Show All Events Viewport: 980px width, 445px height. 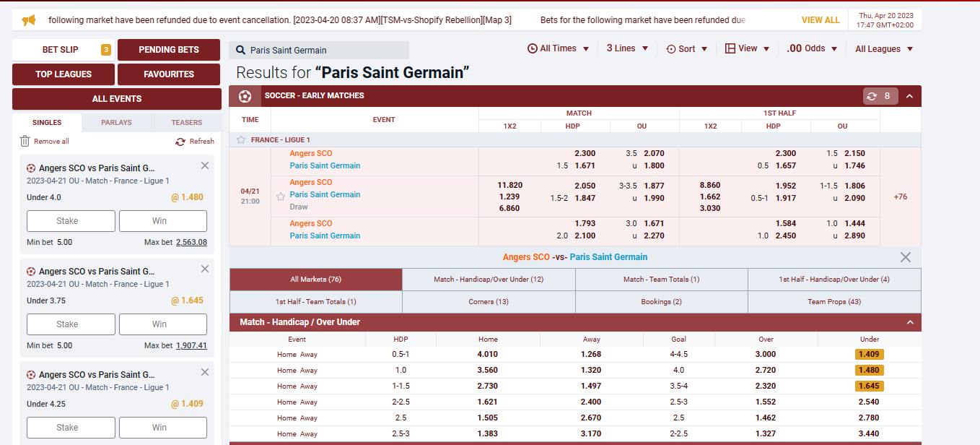(117, 99)
